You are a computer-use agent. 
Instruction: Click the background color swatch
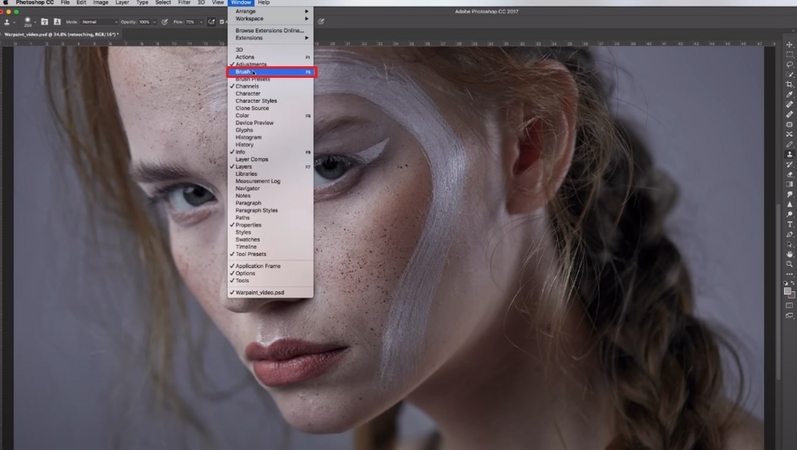click(x=791, y=294)
